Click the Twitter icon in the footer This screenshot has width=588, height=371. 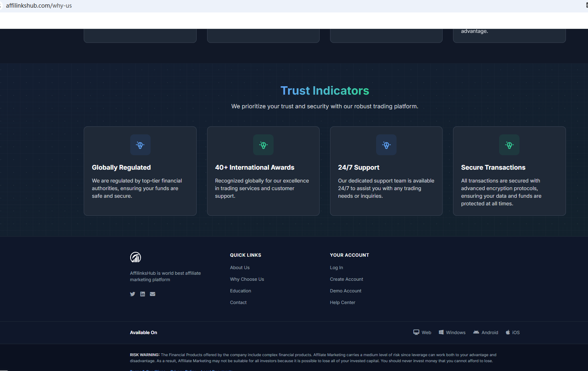(x=133, y=294)
